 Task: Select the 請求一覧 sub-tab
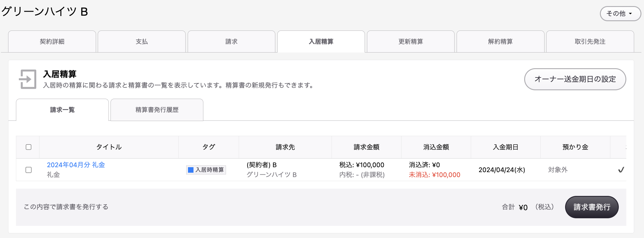tap(62, 110)
